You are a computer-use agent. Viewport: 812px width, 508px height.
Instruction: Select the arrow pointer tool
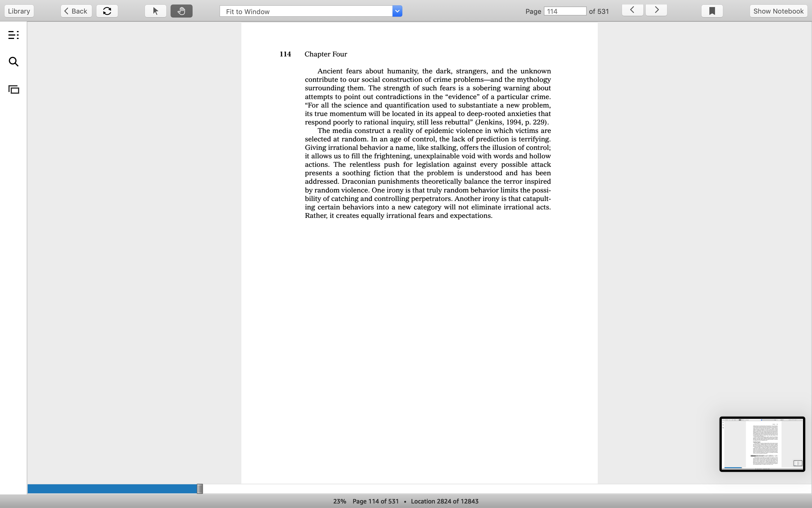coord(155,11)
